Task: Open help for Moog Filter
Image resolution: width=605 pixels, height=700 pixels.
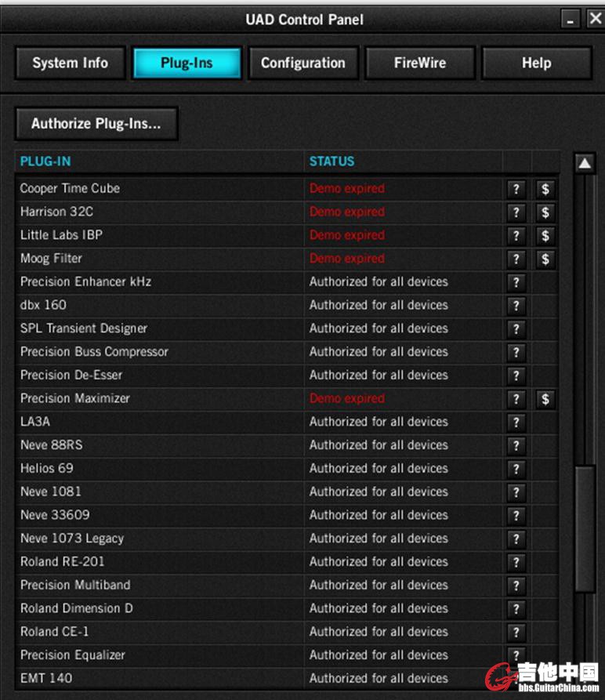Action: 516,259
